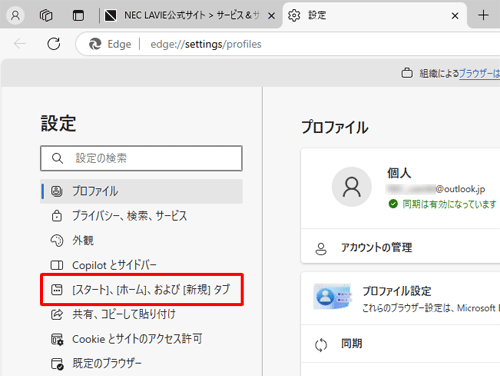
Task: Click the circular sync arrows icon
Action: [x=321, y=345]
